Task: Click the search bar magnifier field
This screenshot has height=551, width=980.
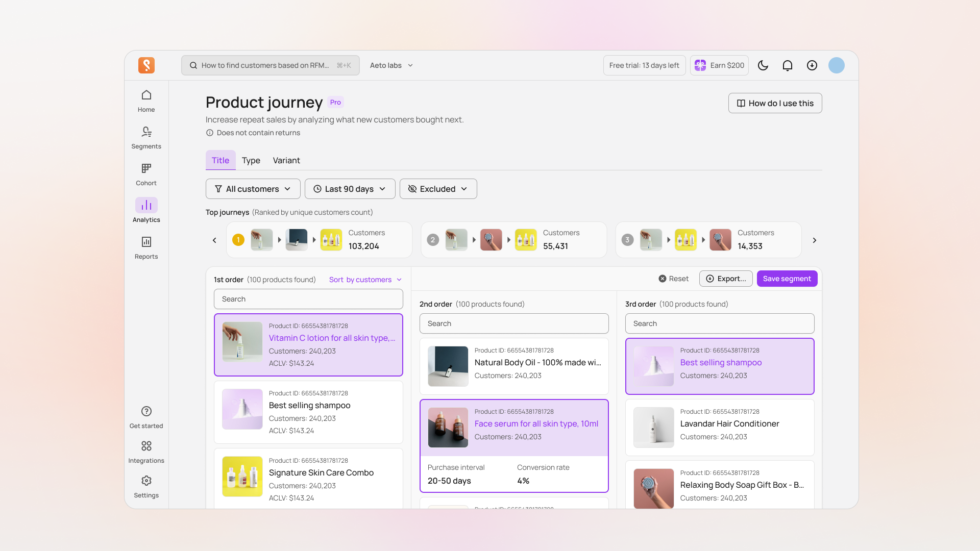Action: [x=271, y=65]
